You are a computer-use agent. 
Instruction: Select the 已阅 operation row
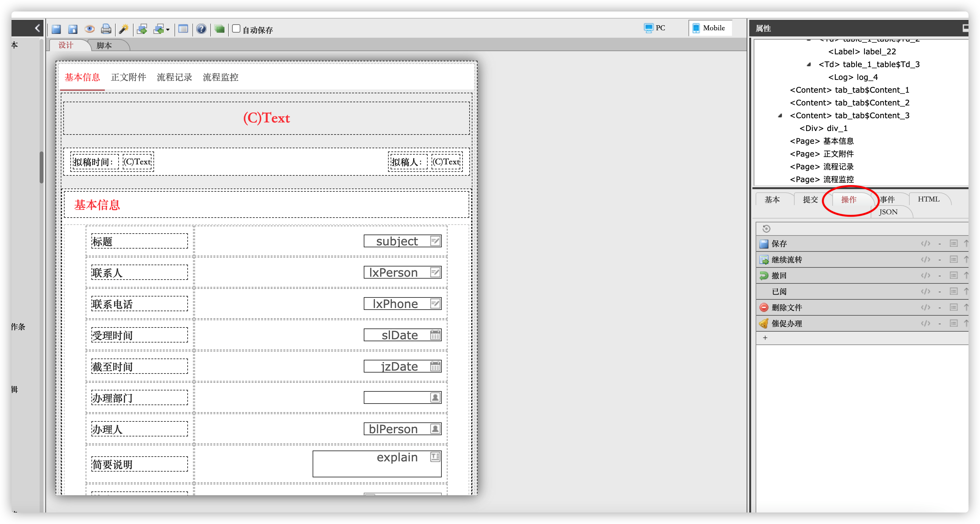(862, 292)
